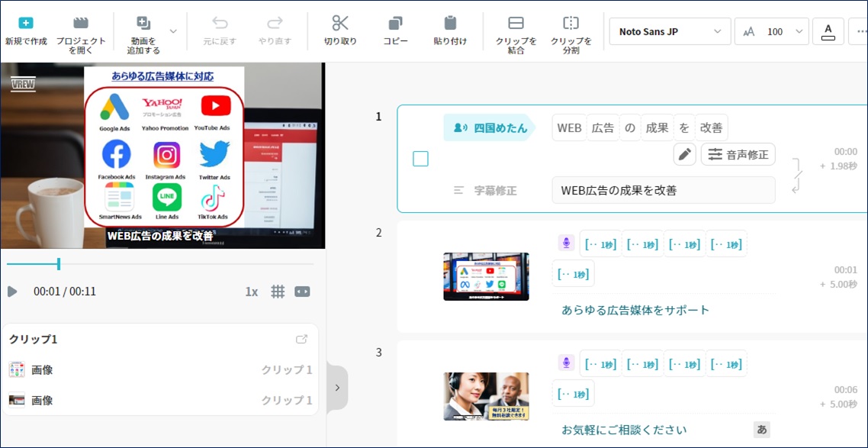Screen dimensions: 868x448
Task: Expand the side panel chevron arrow
Action: click(337, 387)
